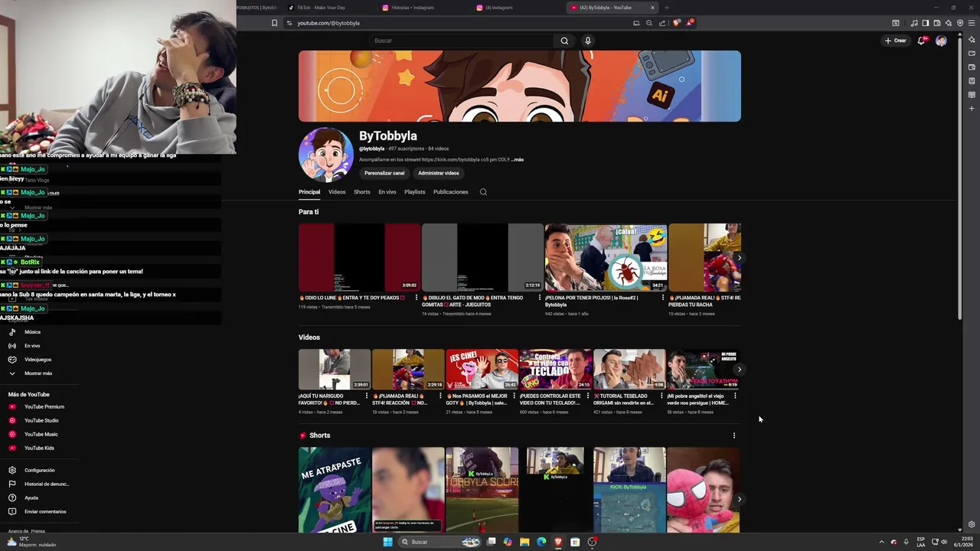Click the music note toolbar icon
This screenshot has width=980, height=551.
(914, 23)
